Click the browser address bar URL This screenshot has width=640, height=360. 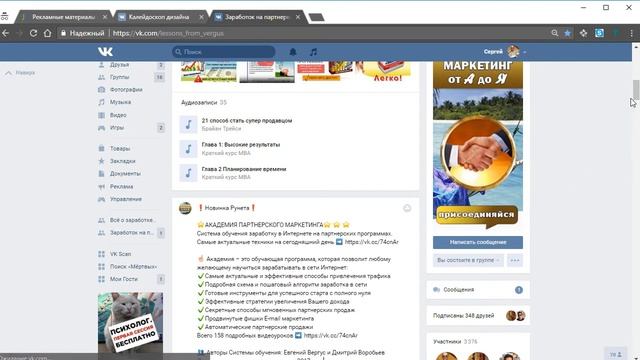pos(168,33)
